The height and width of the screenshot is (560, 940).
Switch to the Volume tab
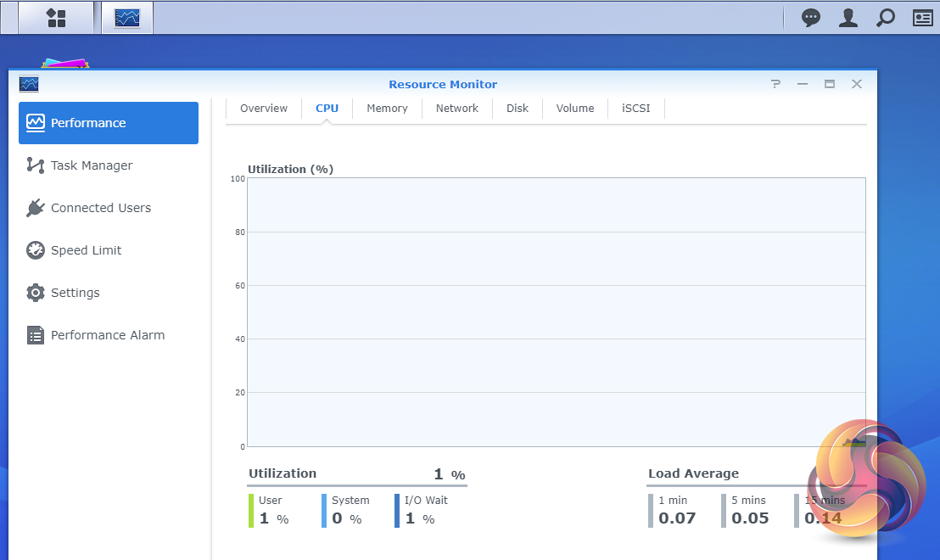click(575, 109)
